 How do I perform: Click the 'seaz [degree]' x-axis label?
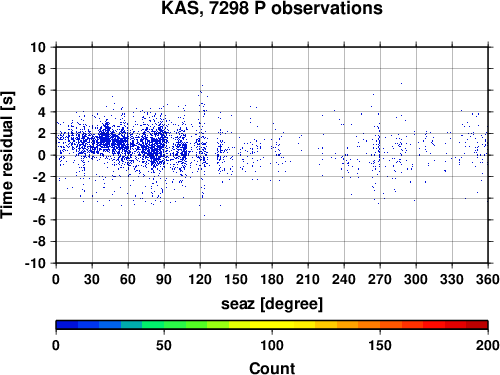[x=272, y=304]
